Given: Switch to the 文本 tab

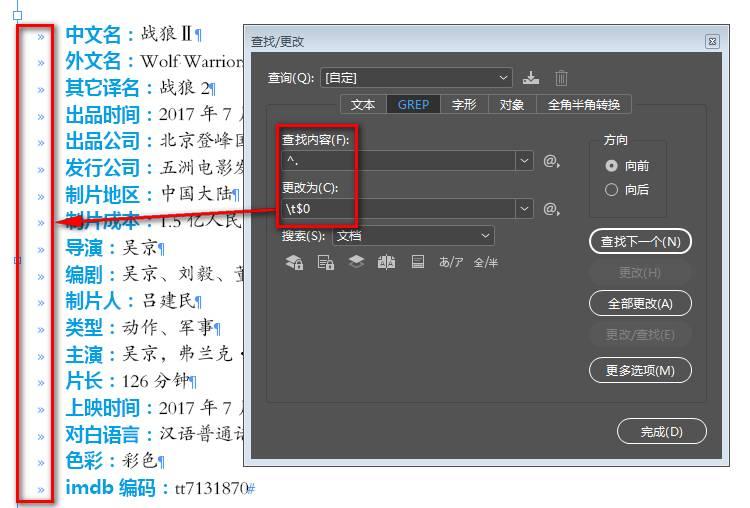Looking at the screenshot, I should coord(363,104).
